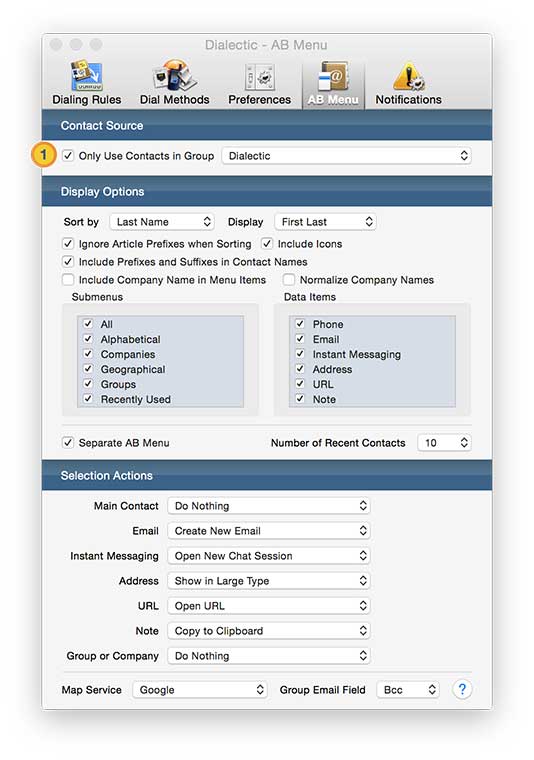The height and width of the screenshot is (760, 534).
Task: Uncheck the Address data item
Action: (x=300, y=369)
